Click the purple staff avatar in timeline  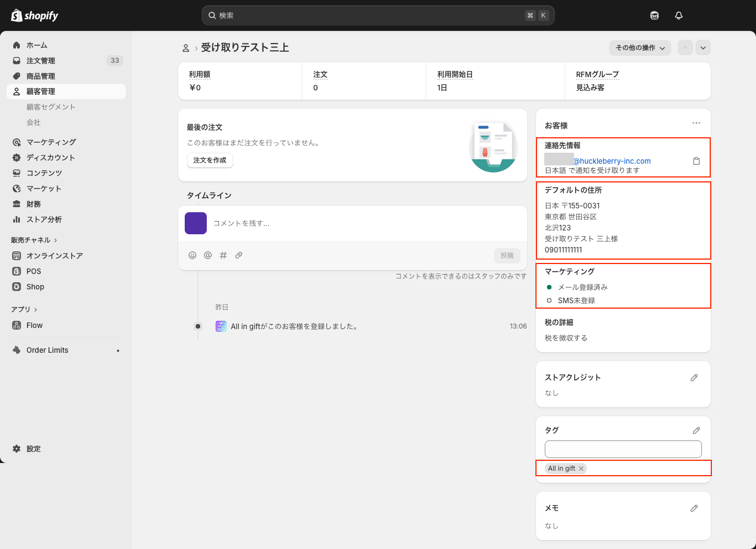196,223
